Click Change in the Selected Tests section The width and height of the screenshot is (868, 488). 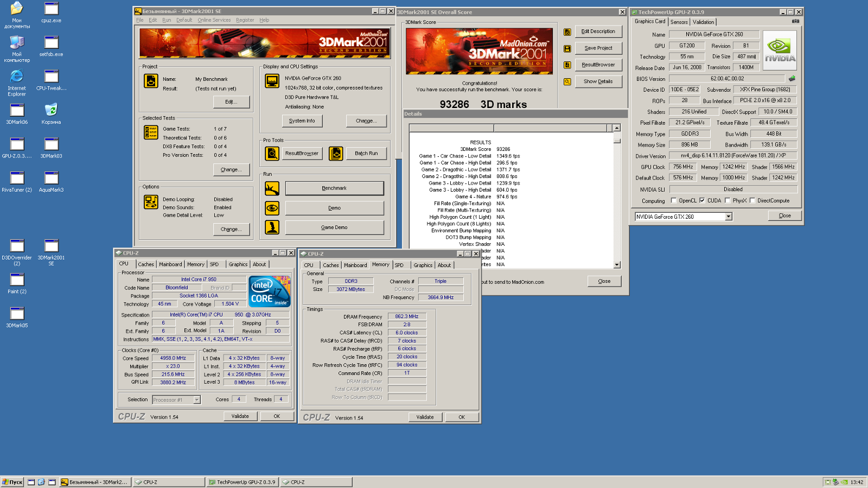point(231,170)
